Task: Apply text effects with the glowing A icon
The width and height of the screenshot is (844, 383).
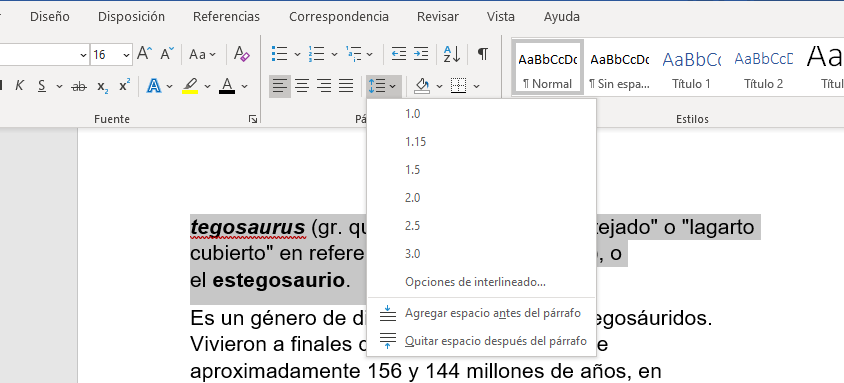Action: click(x=154, y=86)
